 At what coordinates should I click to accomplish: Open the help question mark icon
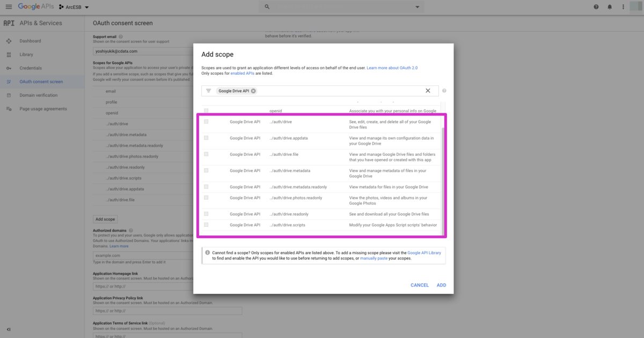(x=596, y=7)
